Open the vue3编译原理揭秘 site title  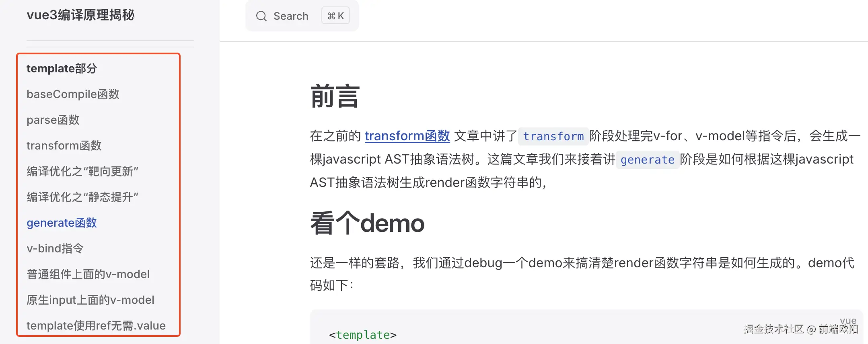point(80,15)
